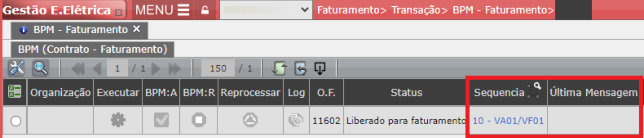Click the Reprocessar triangle icon
Image resolution: width=644 pixels, height=138 pixels.
[x=250, y=120]
